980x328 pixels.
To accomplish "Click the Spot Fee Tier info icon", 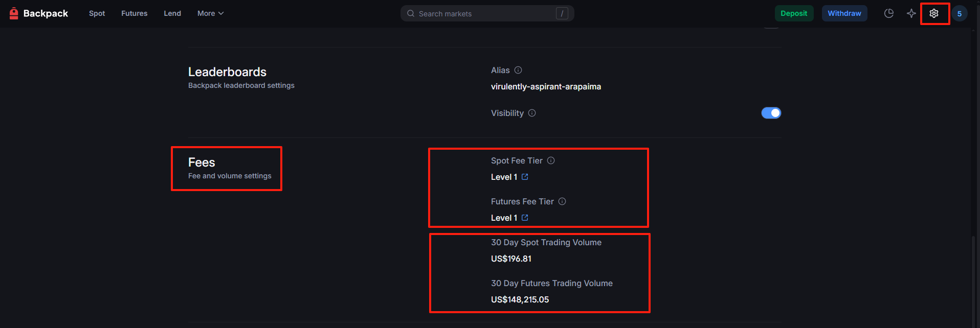I will [551, 160].
